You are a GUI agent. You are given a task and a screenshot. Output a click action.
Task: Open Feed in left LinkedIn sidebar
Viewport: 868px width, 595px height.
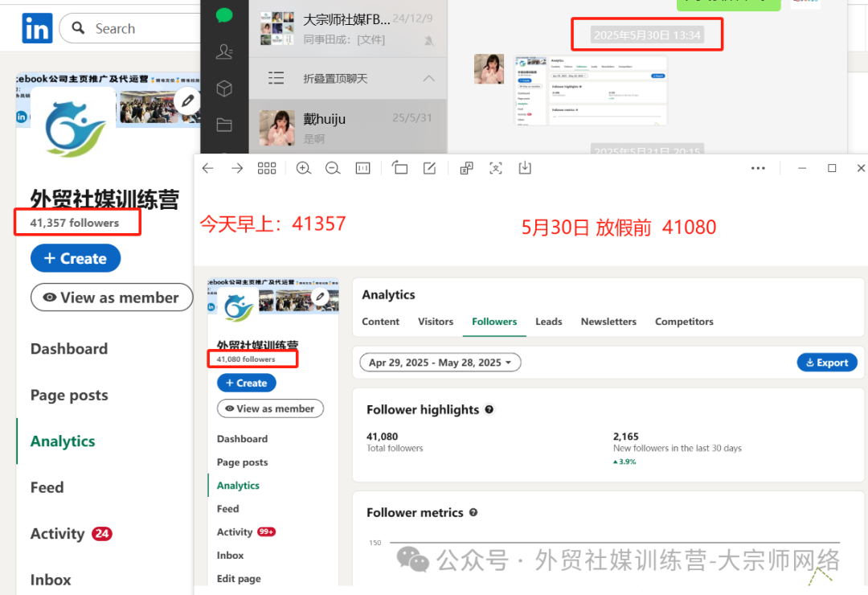point(47,487)
